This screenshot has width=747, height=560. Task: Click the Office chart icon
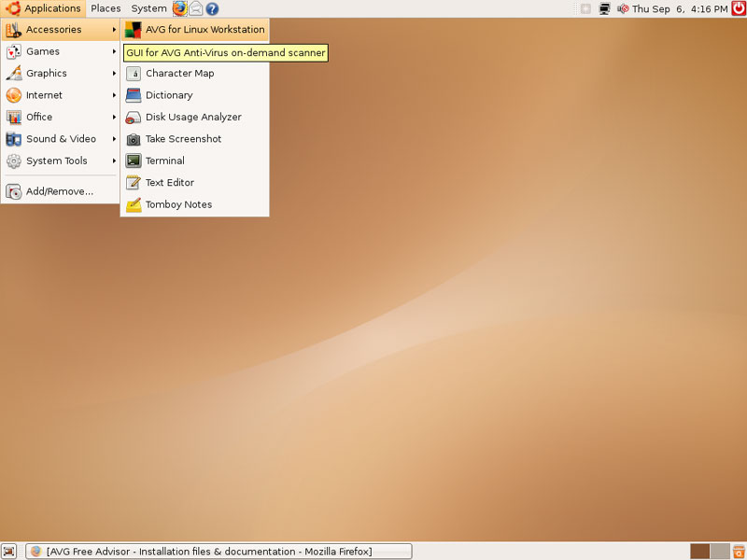(14, 118)
